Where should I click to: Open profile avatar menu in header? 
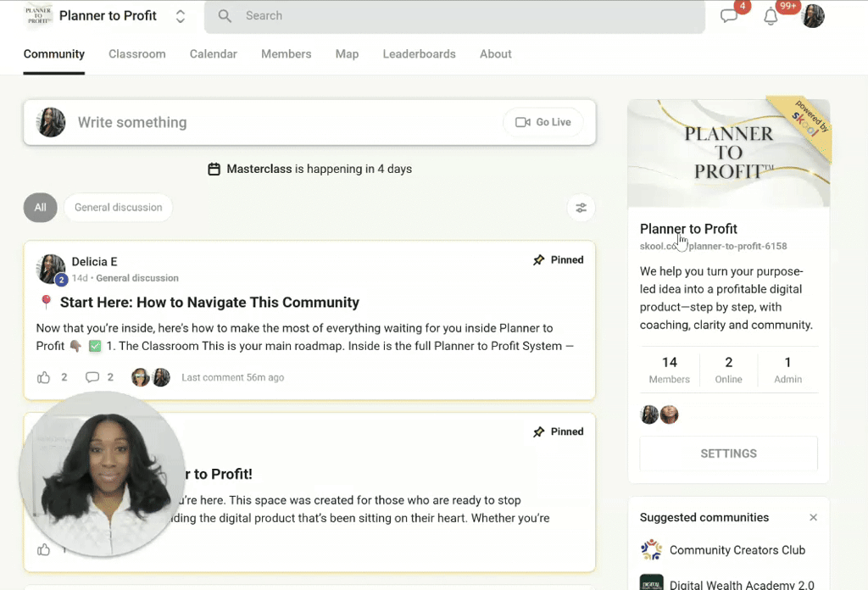[x=813, y=15]
